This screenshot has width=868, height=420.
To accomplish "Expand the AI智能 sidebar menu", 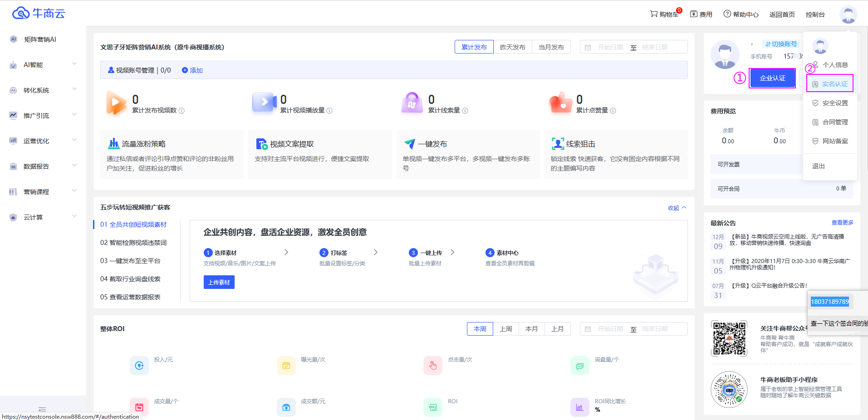I will 43,65.
